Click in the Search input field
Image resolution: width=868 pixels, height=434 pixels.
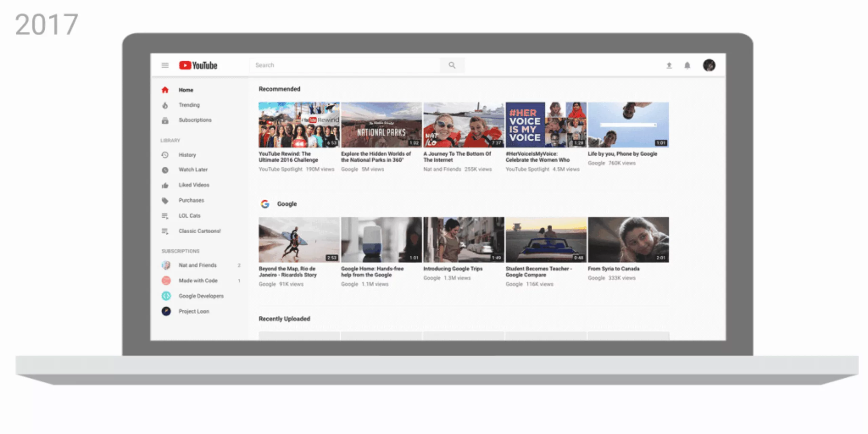tap(344, 65)
